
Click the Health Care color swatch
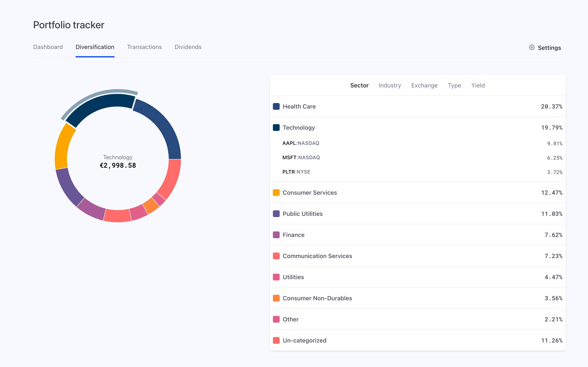[x=276, y=107]
